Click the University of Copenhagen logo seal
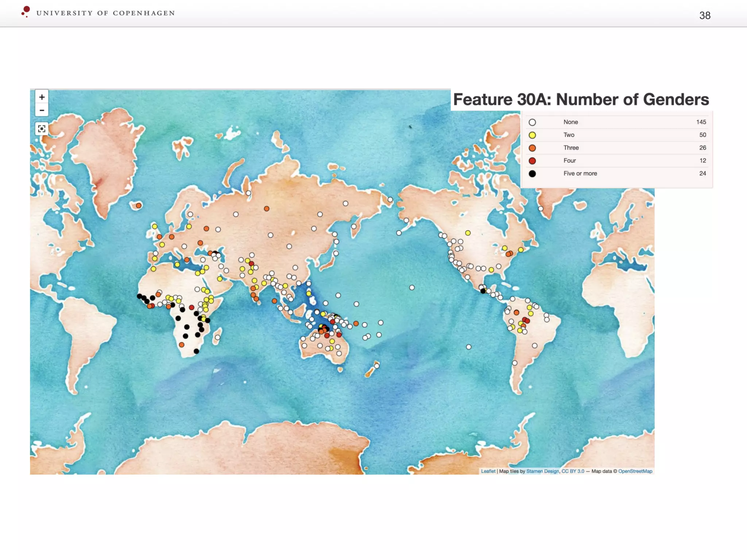Screen dimensions: 747x560 26,11
